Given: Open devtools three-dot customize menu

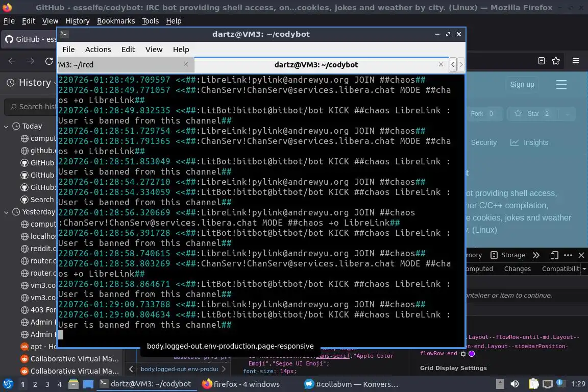Looking at the screenshot, I should point(568,255).
